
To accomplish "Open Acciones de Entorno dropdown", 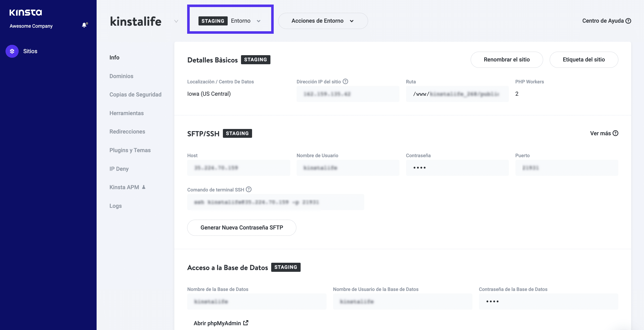I will pyautogui.click(x=323, y=21).
